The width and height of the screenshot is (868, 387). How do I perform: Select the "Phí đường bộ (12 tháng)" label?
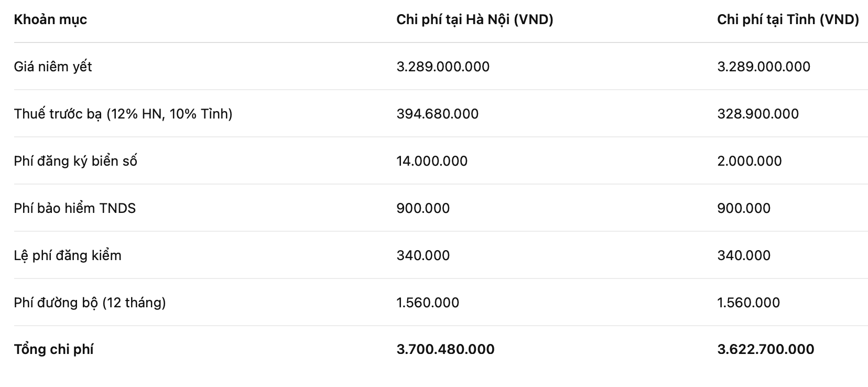pos(90,303)
